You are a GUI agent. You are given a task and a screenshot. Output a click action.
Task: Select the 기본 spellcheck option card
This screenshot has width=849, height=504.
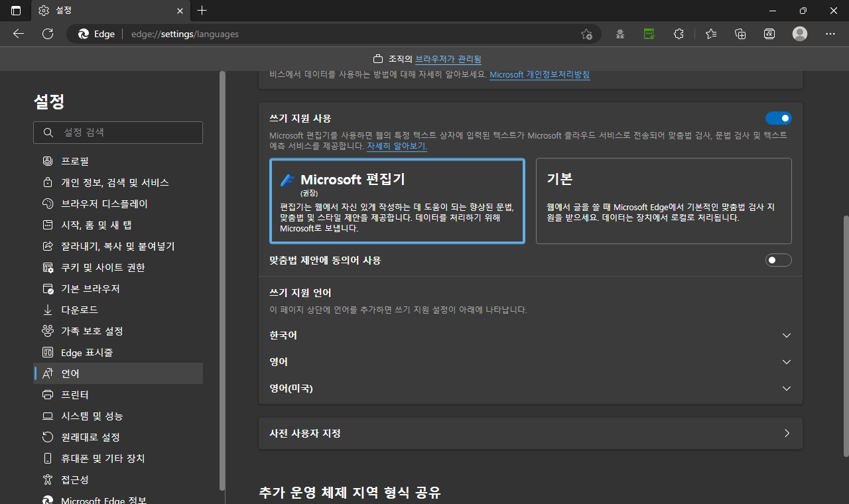pos(664,201)
